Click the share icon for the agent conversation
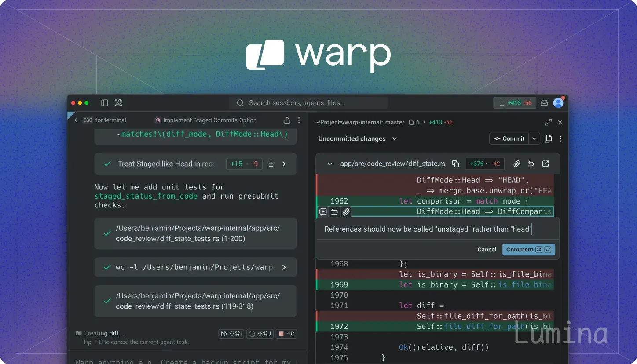The width and height of the screenshot is (637, 364). tap(287, 120)
